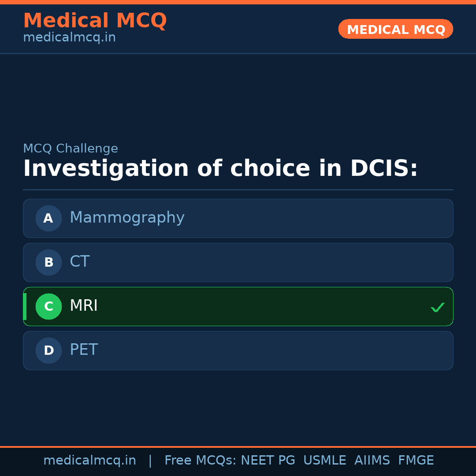Click the Medical MCQ logo text
The image size is (476, 476).
coord(95,21)
